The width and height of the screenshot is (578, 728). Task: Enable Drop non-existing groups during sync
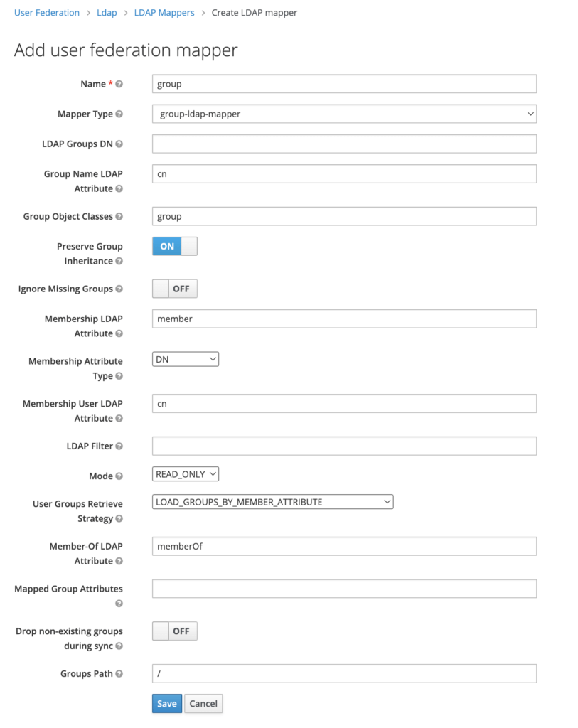[x=174, y=631]
